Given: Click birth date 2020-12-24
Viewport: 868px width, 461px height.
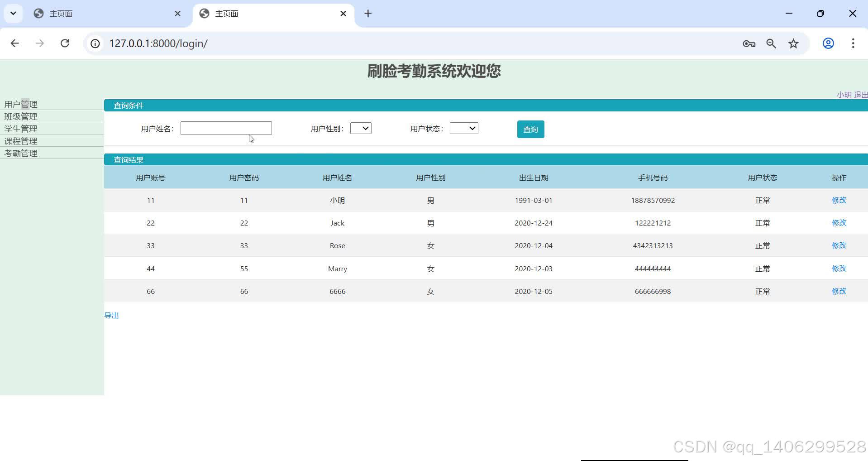Looking at the screenshot, I should pos(534,223).
